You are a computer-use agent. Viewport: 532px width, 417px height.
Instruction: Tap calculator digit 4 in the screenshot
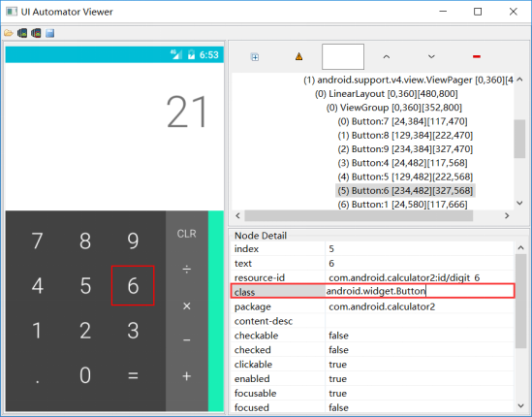pos(38,285)
